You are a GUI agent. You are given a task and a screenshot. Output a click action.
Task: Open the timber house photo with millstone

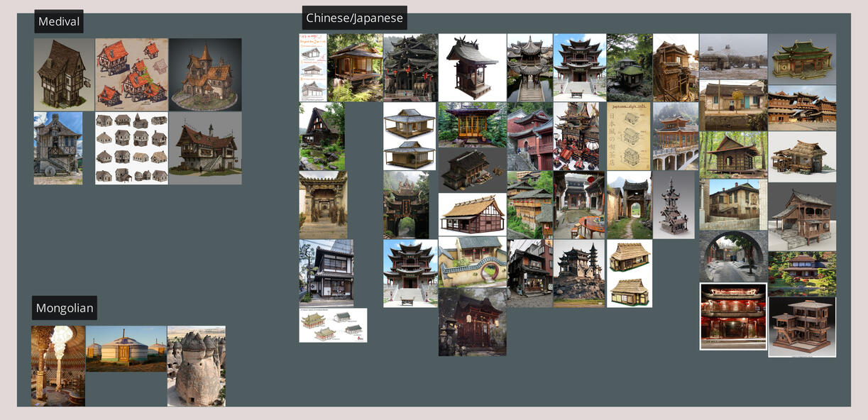pos(58,148)
